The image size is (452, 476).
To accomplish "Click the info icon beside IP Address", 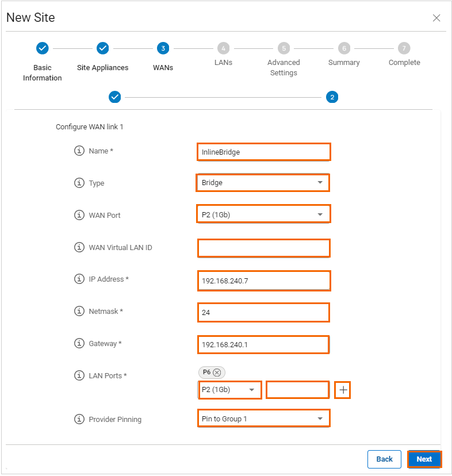I will pyautogui.click(x=79, y=279).
